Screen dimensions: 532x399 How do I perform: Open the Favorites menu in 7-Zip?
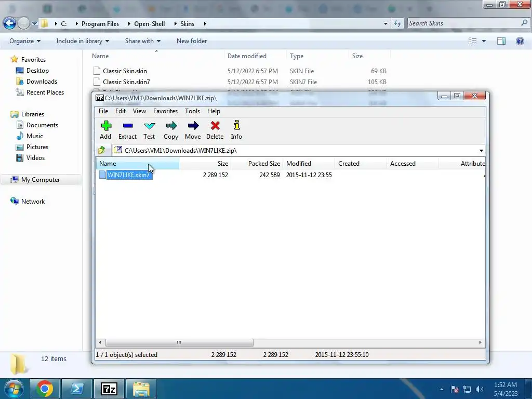(165, 111)
